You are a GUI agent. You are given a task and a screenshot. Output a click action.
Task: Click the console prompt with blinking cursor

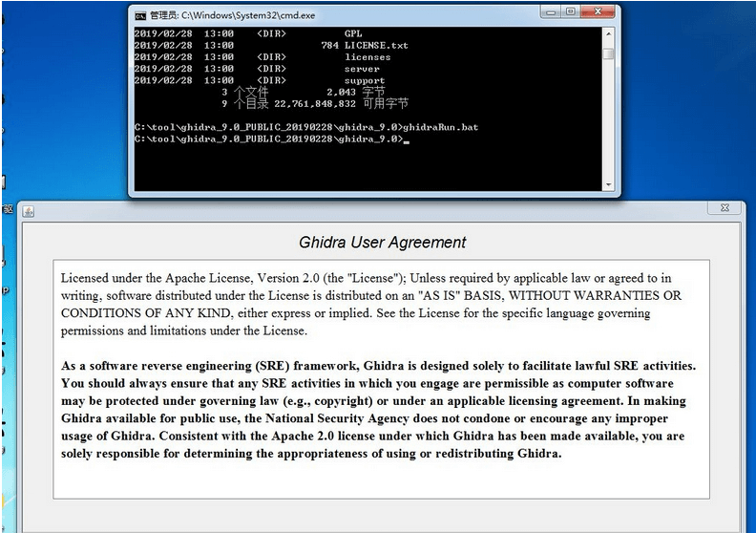pyautogui.click(x=272, y=139)
